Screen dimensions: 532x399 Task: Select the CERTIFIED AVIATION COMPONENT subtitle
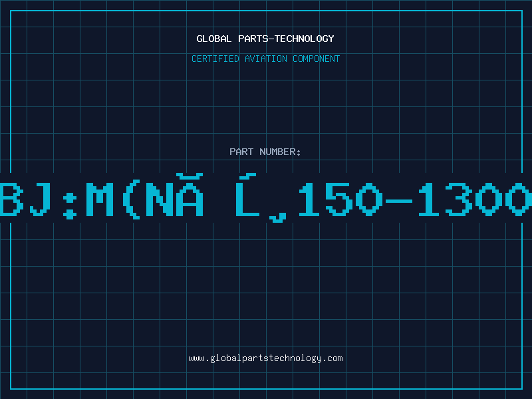tap(265, 59)
